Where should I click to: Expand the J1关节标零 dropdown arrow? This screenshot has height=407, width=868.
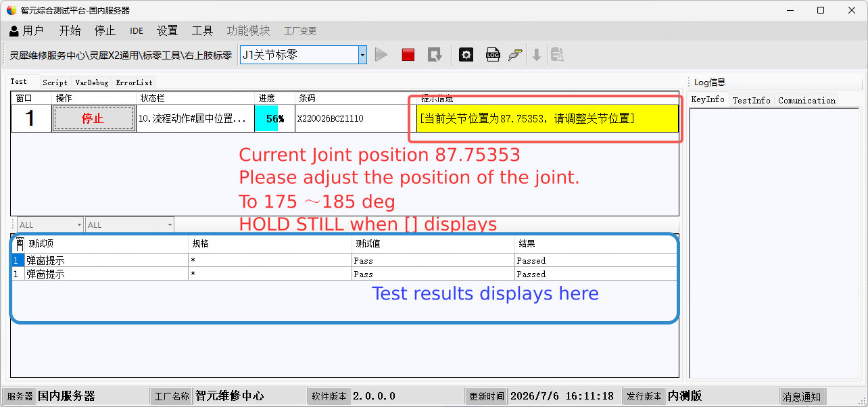[x=362, y=55]
